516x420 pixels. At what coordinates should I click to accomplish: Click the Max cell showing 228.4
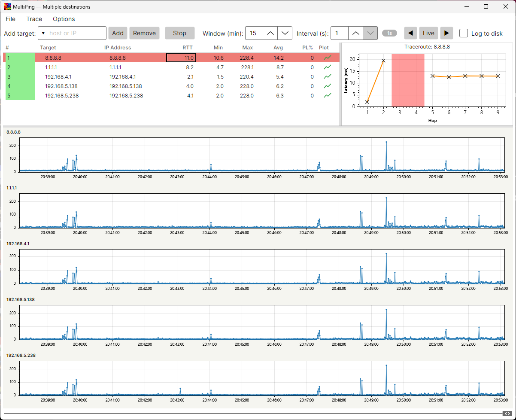point(248,58)
